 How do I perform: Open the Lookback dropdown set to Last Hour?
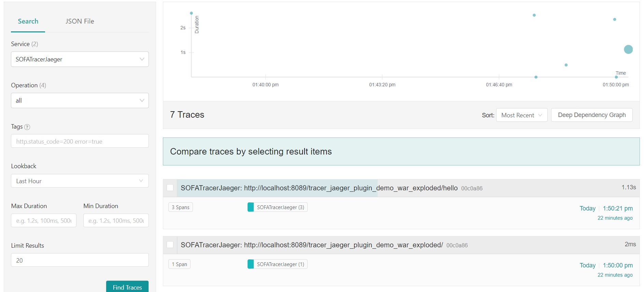click(80, 181)
